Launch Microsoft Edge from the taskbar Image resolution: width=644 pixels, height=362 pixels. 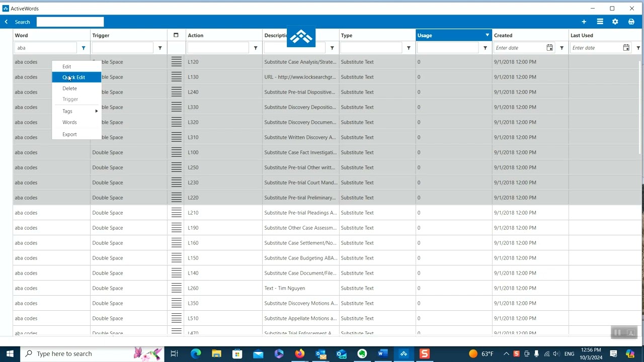click(196, 353)
